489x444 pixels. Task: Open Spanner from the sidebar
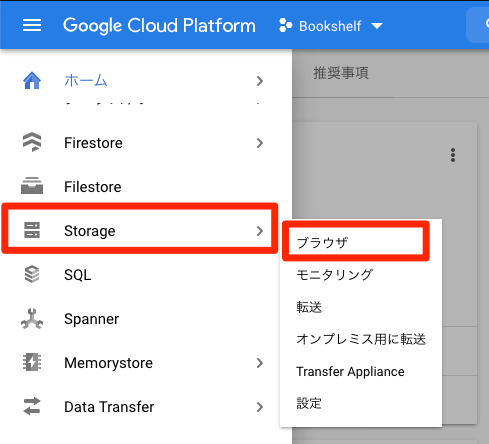pos(146,319)
